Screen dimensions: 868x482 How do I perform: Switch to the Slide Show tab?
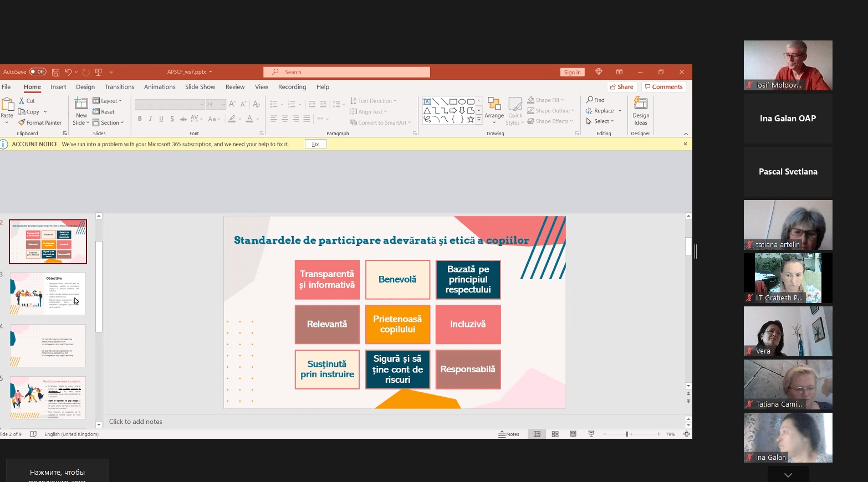200,87
